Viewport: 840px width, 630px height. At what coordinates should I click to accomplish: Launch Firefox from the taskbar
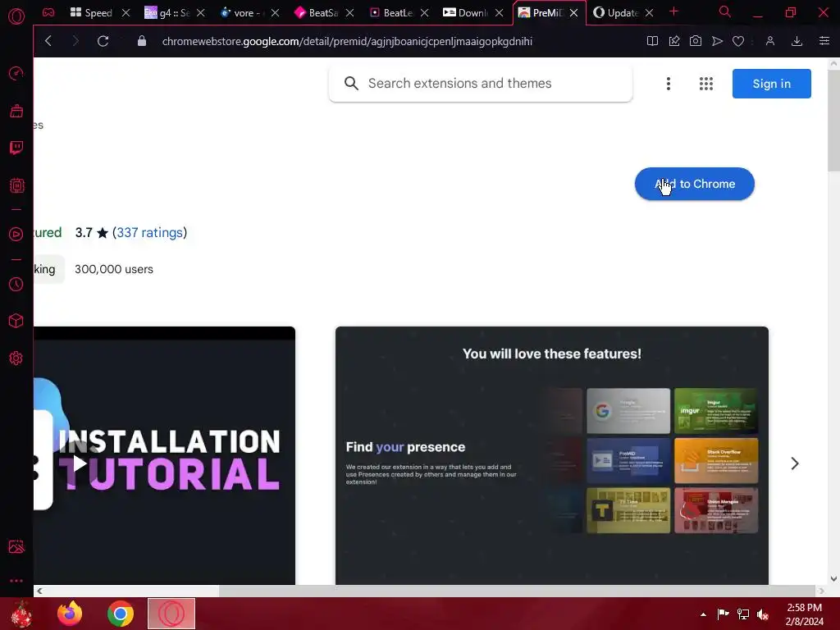(70, 614)
